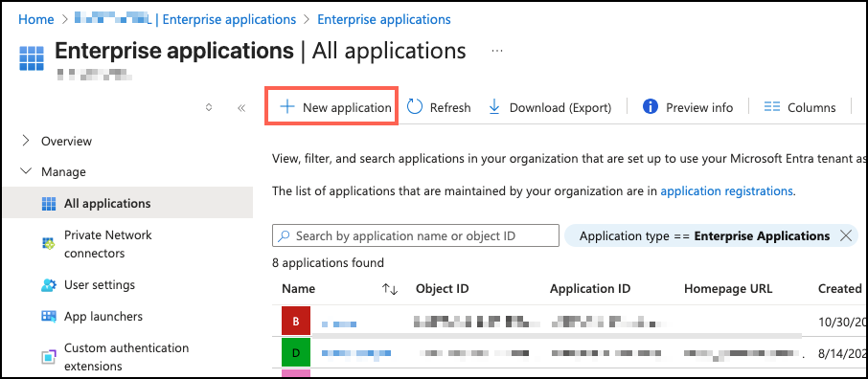Screen dimensions: 868x379
Task: Click the Enterprise applications grid icon in header
Action: (31, 58)
